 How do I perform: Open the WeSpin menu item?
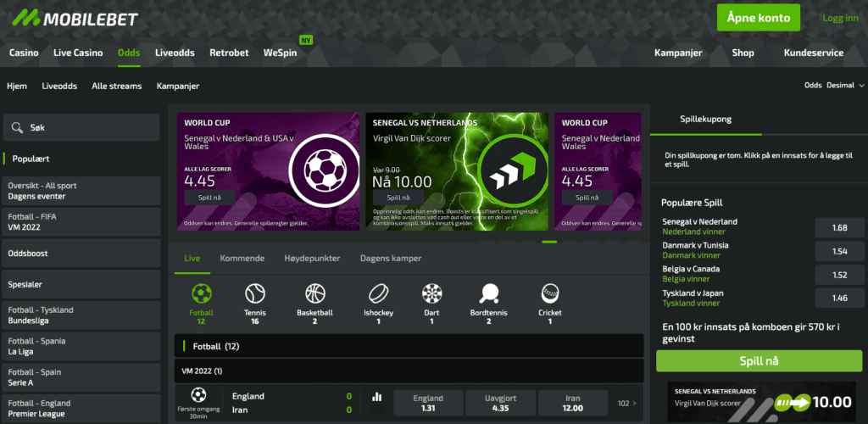tap(280, 53)
